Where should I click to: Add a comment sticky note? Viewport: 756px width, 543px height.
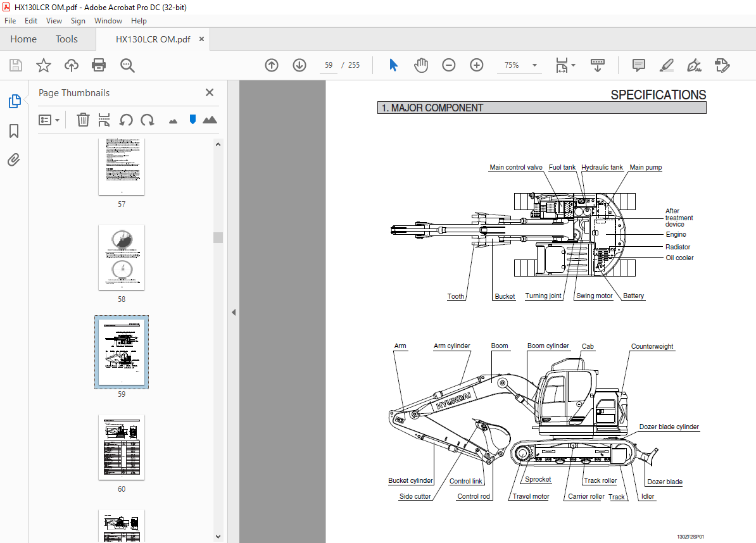pos(639,65)
